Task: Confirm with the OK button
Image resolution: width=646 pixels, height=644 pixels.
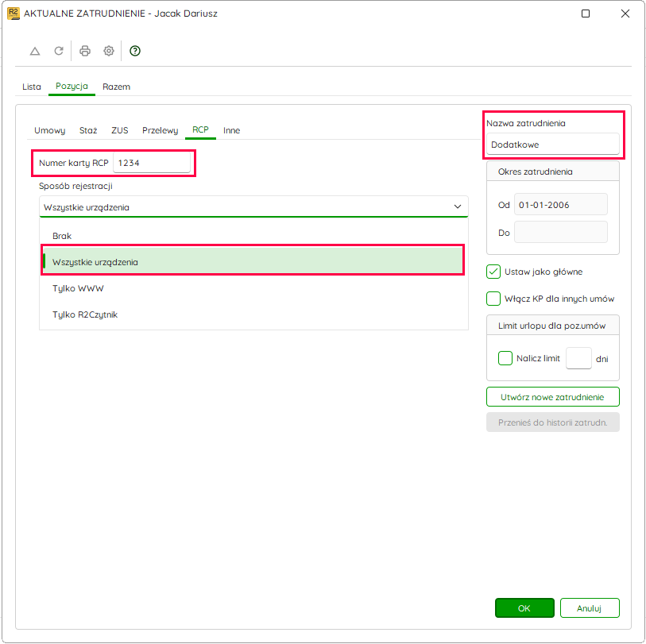Action: point(524,607)
